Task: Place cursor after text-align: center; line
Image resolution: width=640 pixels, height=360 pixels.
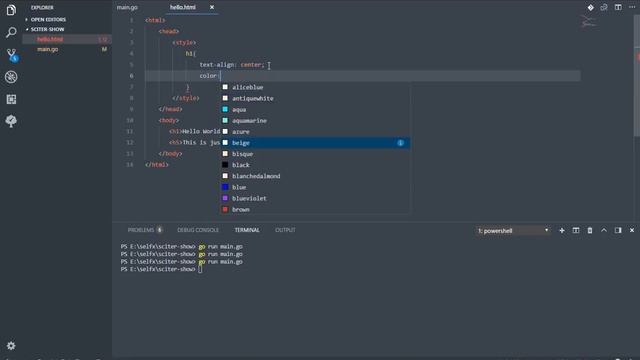Action: pyautogui.click(x=265, y=65)
